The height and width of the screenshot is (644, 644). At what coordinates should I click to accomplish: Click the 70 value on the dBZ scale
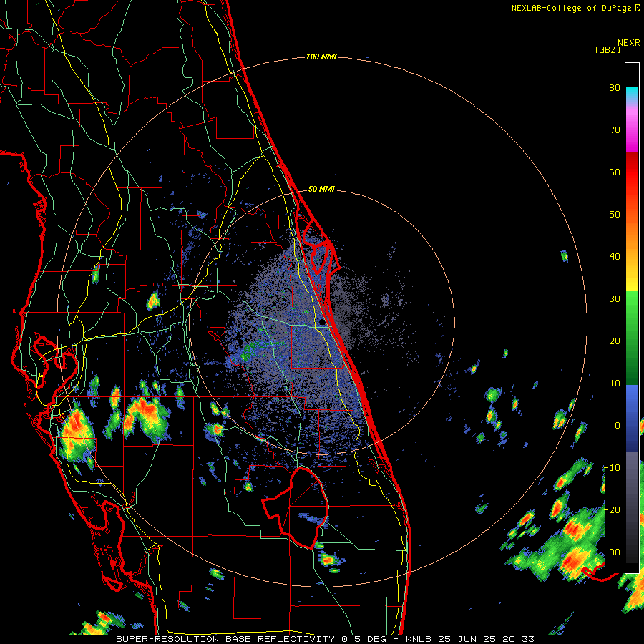click(615, 130)
